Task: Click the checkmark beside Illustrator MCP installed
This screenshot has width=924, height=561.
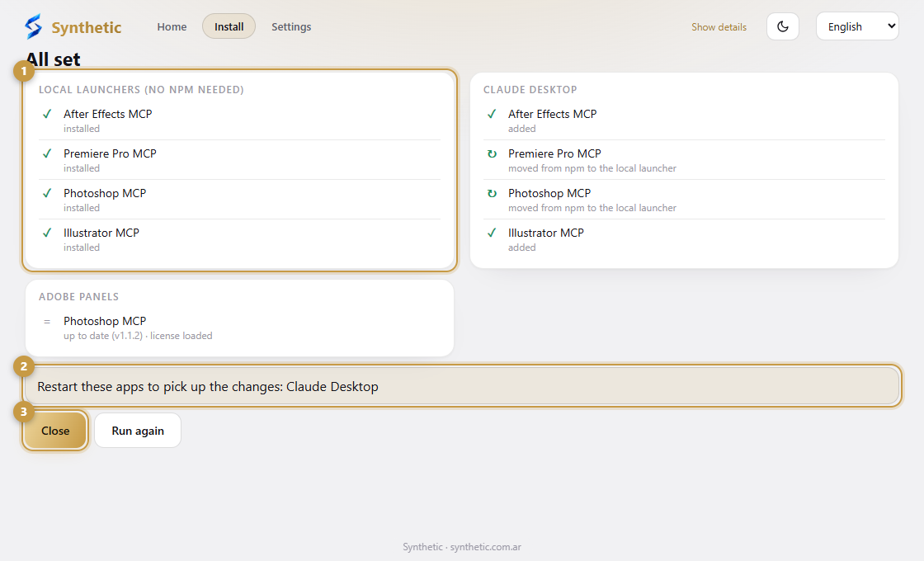Action: [x=47, y=233]
